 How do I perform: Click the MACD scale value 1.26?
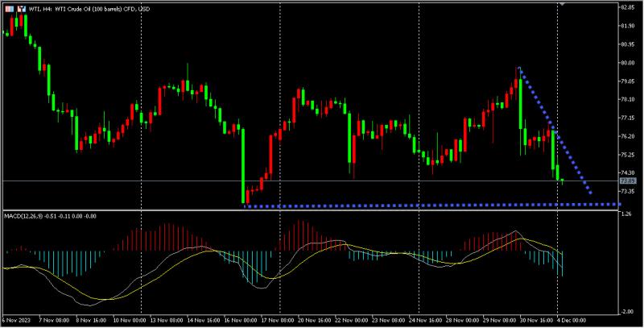(626, 214)
